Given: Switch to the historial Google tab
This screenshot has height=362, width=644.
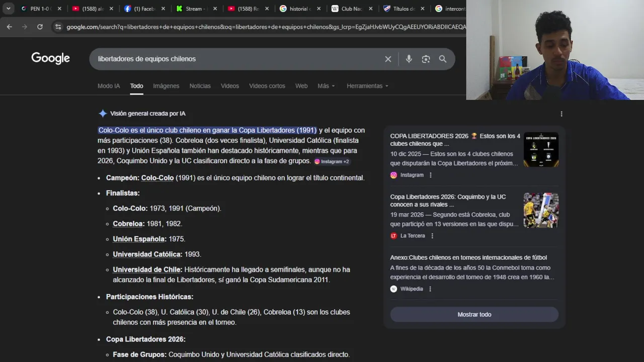Looking at the screenshot, I should click(299, 9).
